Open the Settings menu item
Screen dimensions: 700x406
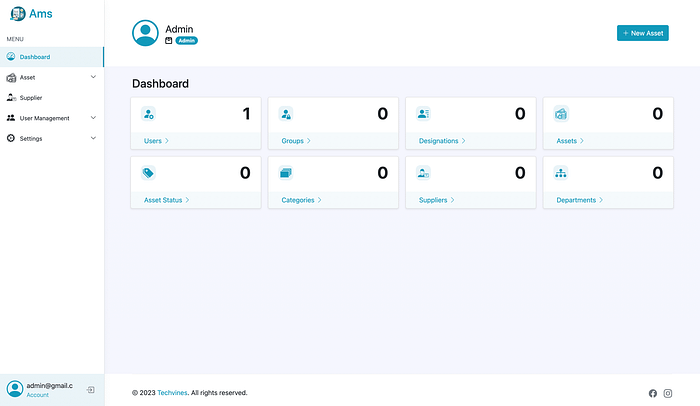tap(52, 138)
